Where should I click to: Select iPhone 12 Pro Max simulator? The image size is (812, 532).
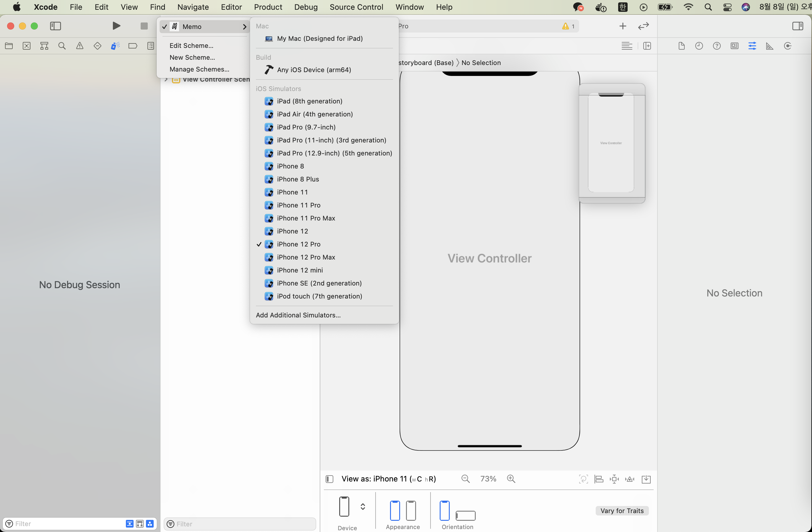(306, 257)
